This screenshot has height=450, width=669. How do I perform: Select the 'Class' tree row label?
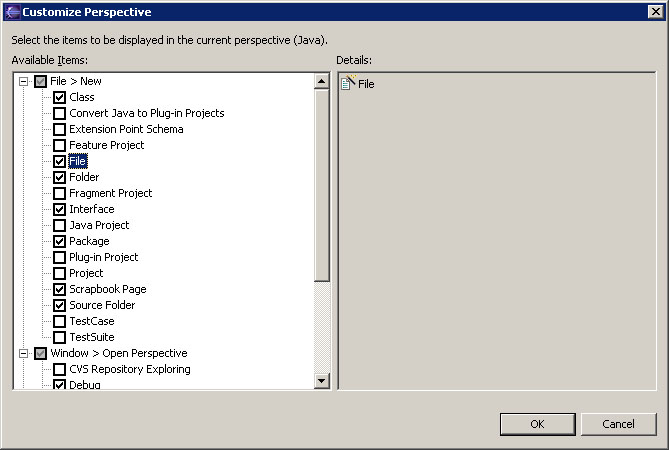point(81,97)
